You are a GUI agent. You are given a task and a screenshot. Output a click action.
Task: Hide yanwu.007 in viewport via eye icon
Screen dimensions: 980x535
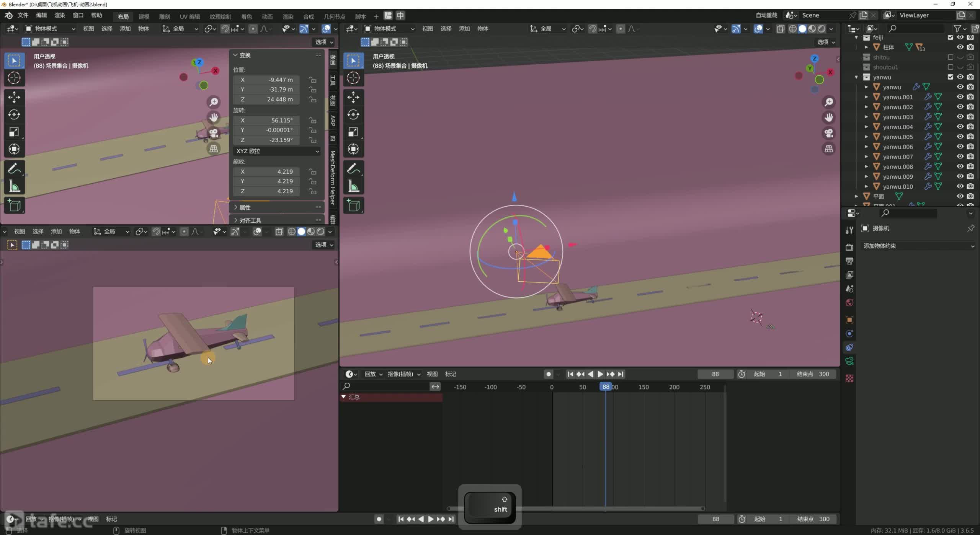[960, 157]
